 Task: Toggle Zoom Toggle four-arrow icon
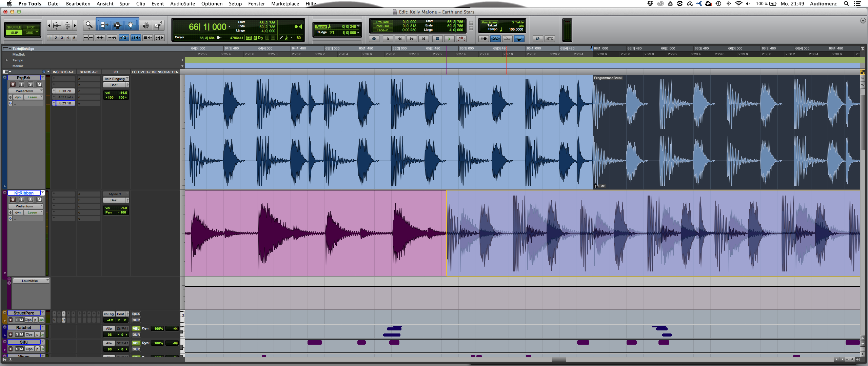(88, 38)
